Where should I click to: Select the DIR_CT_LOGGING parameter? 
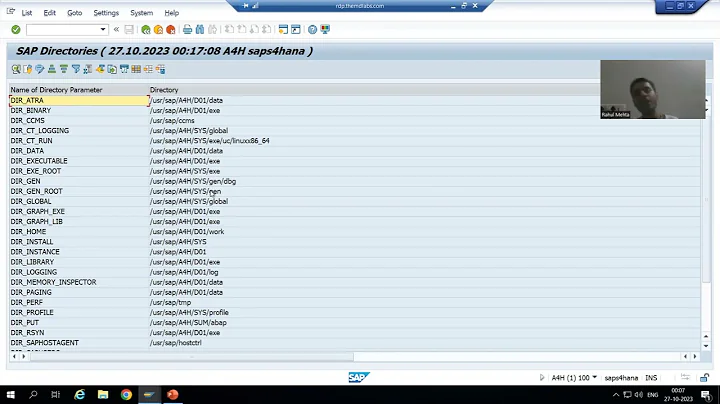(x=40, y=130)
